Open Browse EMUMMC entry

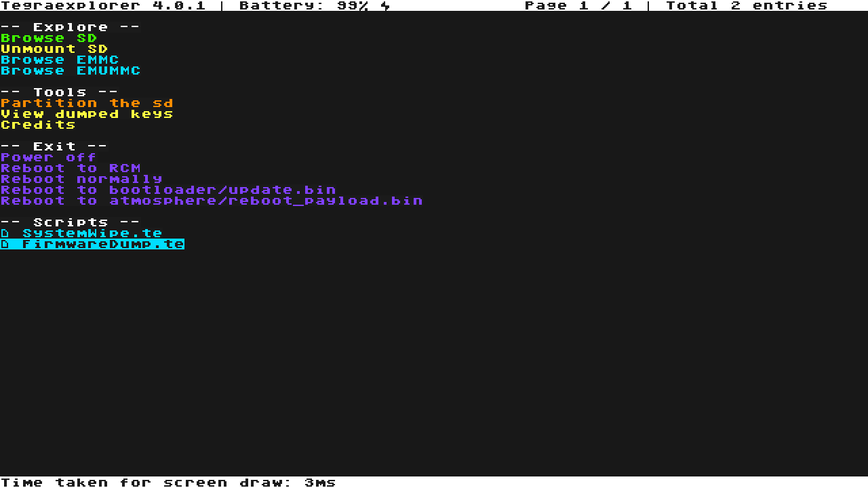click(71, 70)
